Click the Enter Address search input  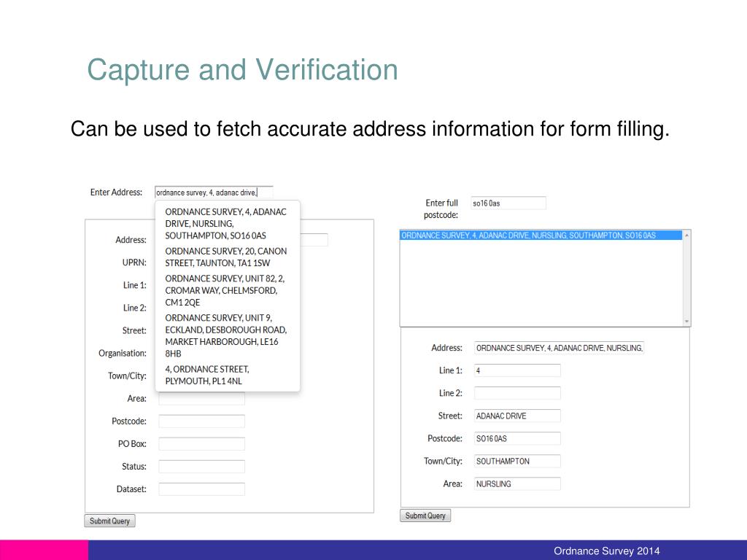[214, 192]
